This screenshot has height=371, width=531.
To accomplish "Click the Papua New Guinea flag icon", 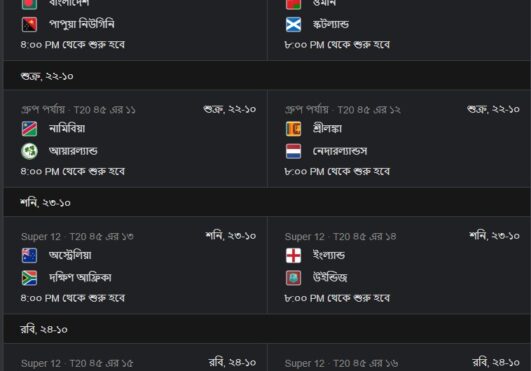I will [x=29, y=24].
